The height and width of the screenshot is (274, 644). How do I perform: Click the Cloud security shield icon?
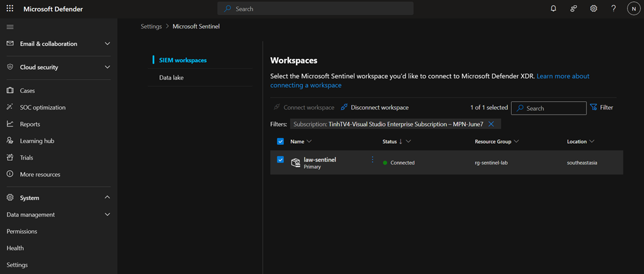tap(10, 67)
